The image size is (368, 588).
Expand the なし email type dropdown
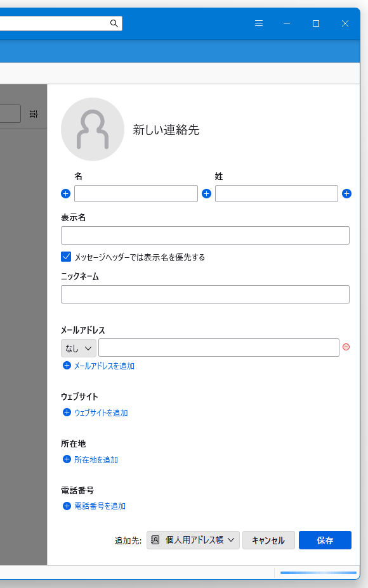(79, 348)
